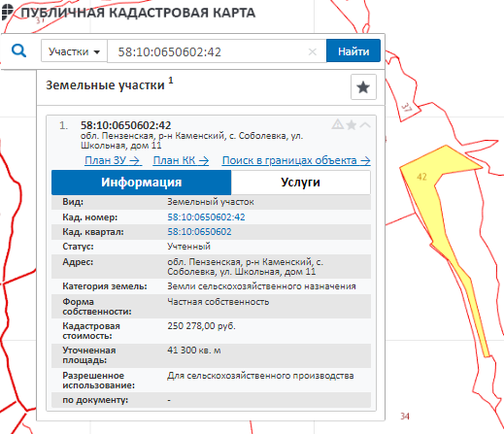Screen dimensions: 504x434
Task: Open cadastral quarter link 58:10:0650602
Action: (199, 232)
